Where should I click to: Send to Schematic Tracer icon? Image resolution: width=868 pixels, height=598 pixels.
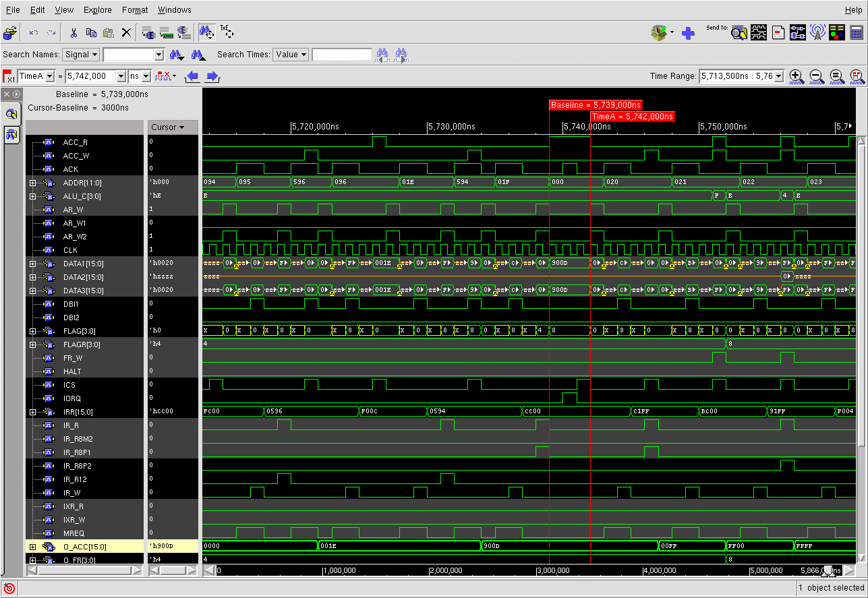798,32
